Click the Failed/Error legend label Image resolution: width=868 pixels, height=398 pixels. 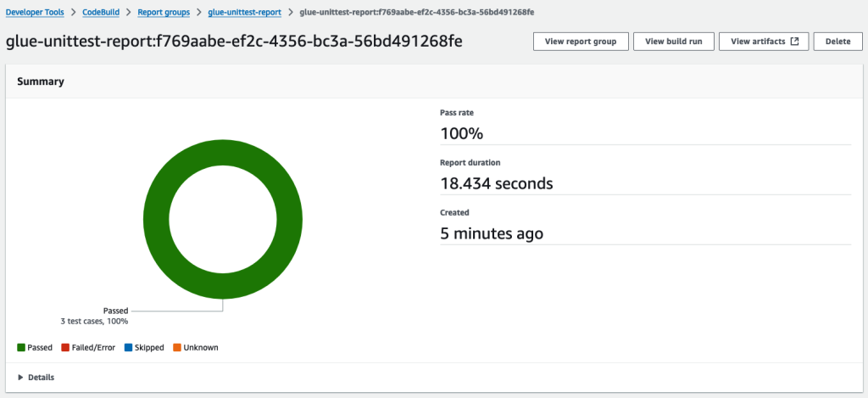tap(93, 348)
